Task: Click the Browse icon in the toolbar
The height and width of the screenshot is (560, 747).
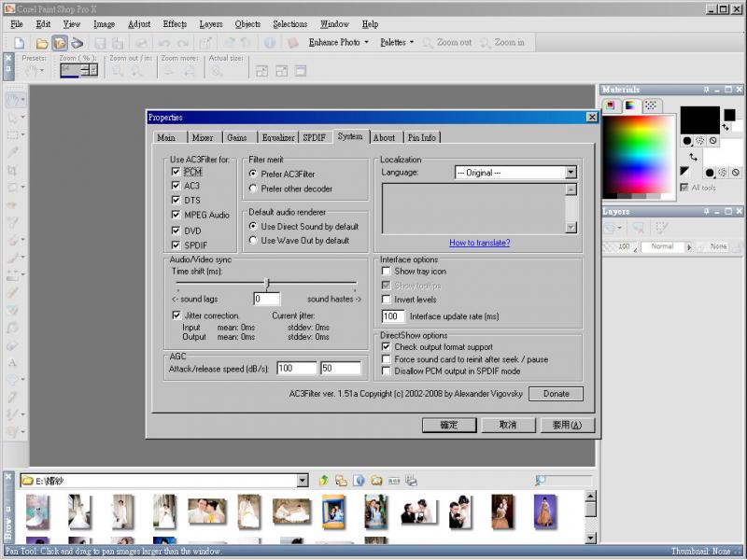Action: pyautogui.click(x=59, y=43)
